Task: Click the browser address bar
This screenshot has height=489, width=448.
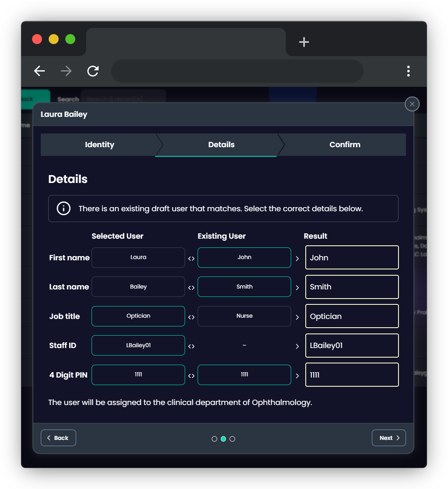Action: 237,71
